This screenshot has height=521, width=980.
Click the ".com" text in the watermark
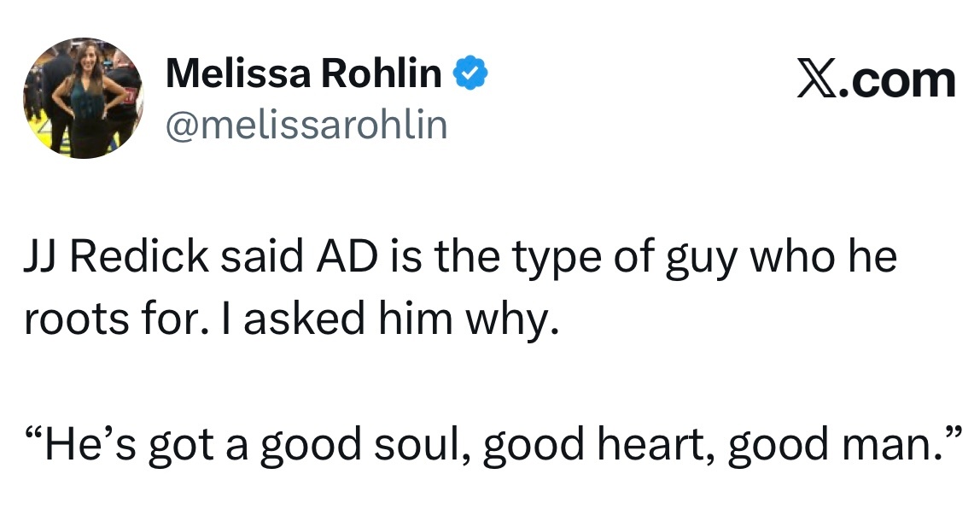(895, 79)
